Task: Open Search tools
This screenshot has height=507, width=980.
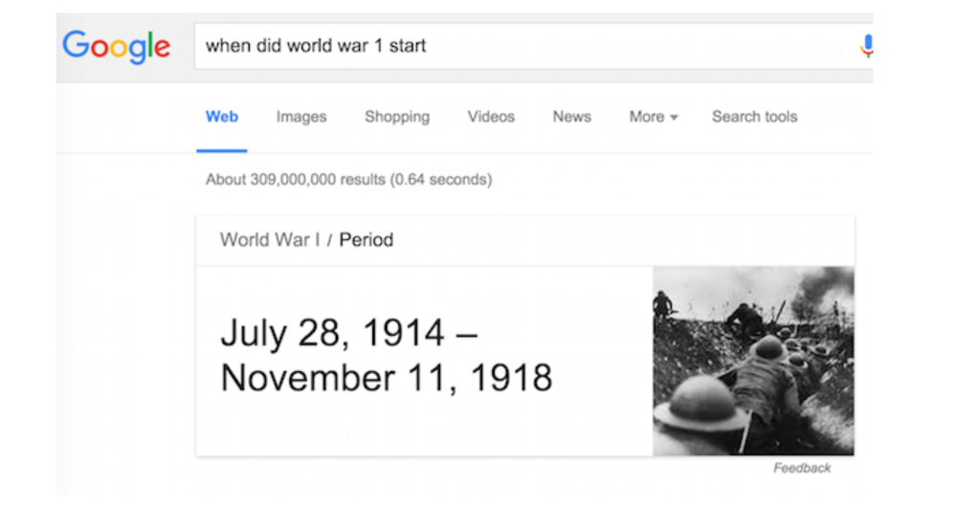Action: (754, 117)
